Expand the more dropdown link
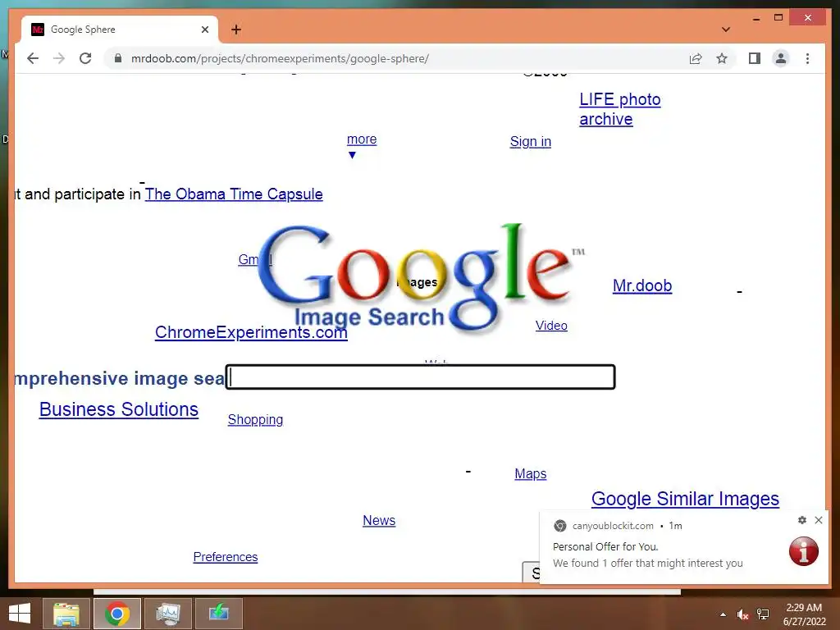Viewport: 840px width, 630px height. coord(362,139)
